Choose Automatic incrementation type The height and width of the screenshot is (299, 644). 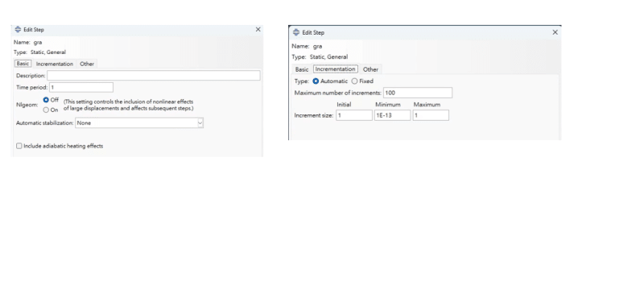pos(316,81)
